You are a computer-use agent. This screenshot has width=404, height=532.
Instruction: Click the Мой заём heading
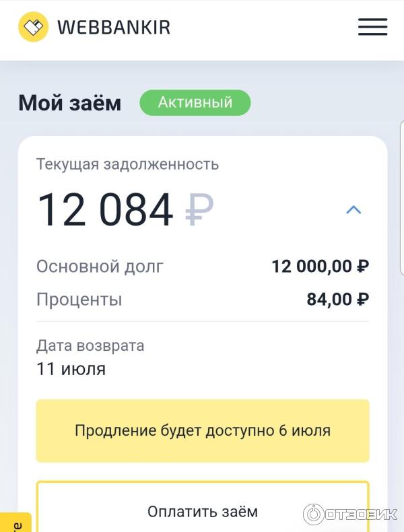click(70, 103)
